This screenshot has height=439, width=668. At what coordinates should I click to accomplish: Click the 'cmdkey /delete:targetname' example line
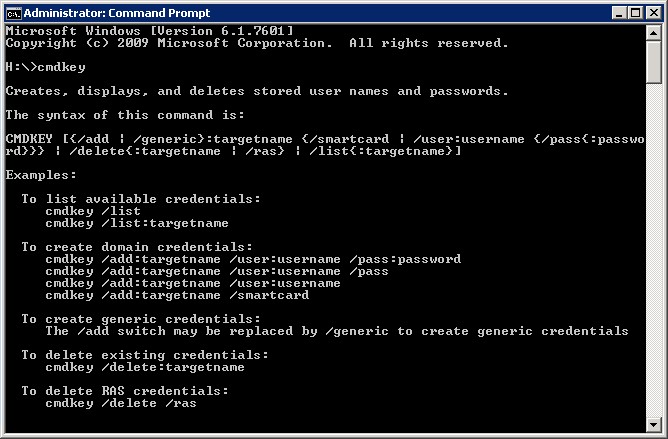click(144, 367)
